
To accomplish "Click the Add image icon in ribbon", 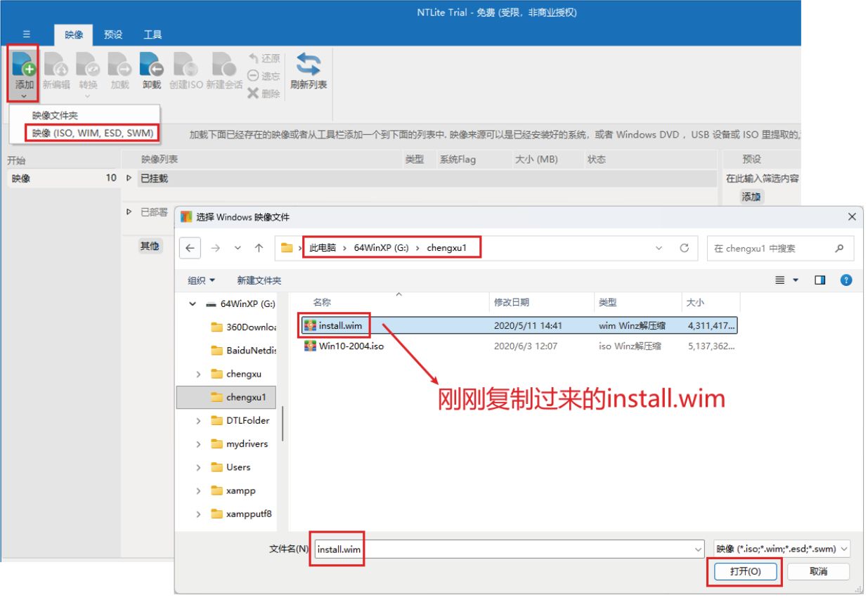I will tap(24, 65).
